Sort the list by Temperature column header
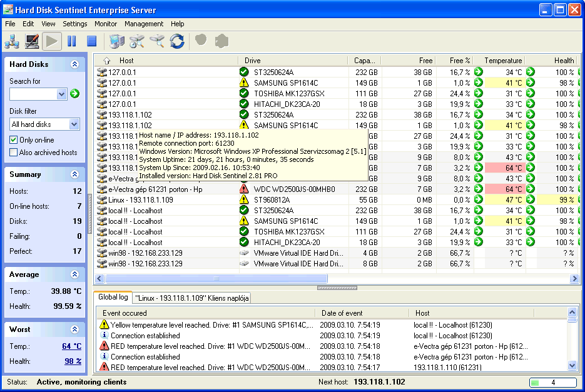The width and height of the screenshot is (585, 392). [x=503, y=61]
